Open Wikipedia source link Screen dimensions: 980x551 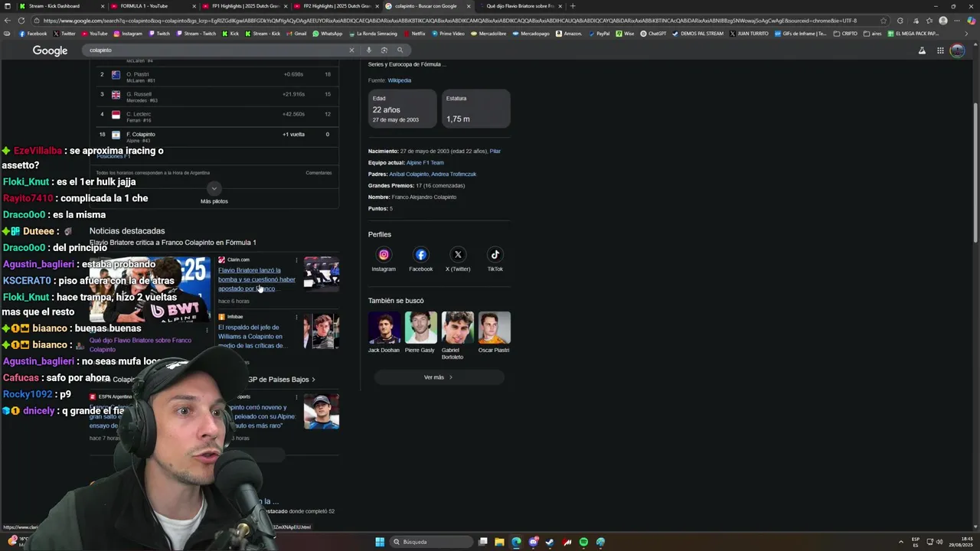coord(399,80)
